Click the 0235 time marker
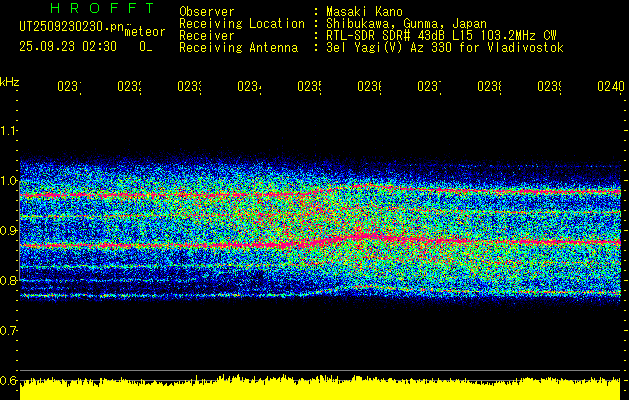Screen dimensions: 629x400 [309, 86]
